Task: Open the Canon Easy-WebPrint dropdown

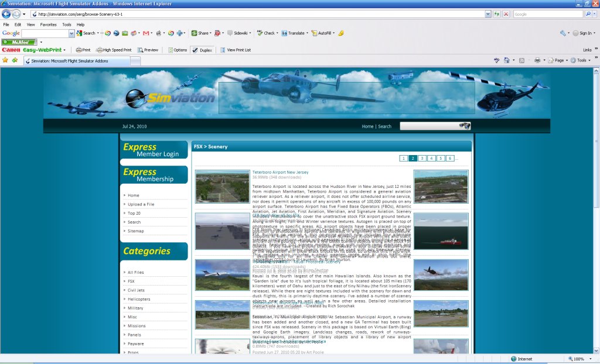Action: 64,50
